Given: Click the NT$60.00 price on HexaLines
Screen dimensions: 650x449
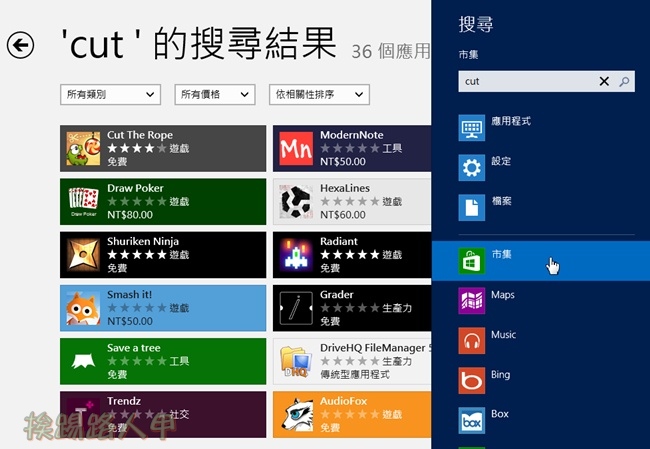Looking at the screenshot, I should click(x=342, y=215).
